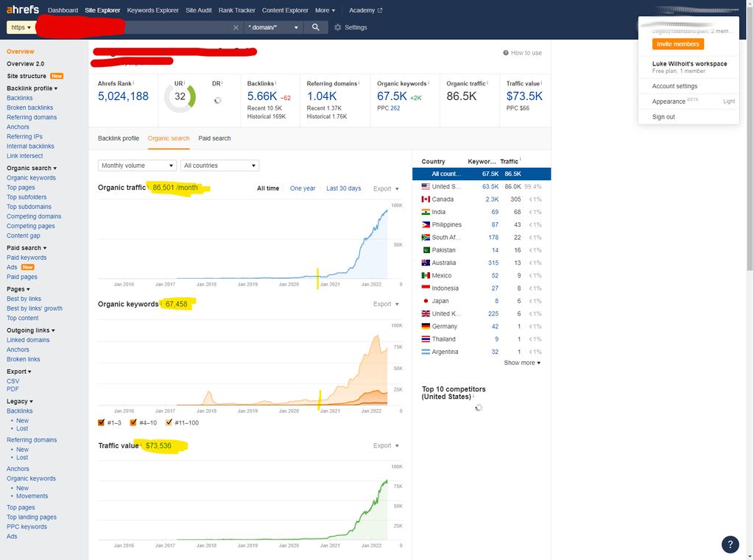Collapse the Legacy sidebar section

[20, 401]
